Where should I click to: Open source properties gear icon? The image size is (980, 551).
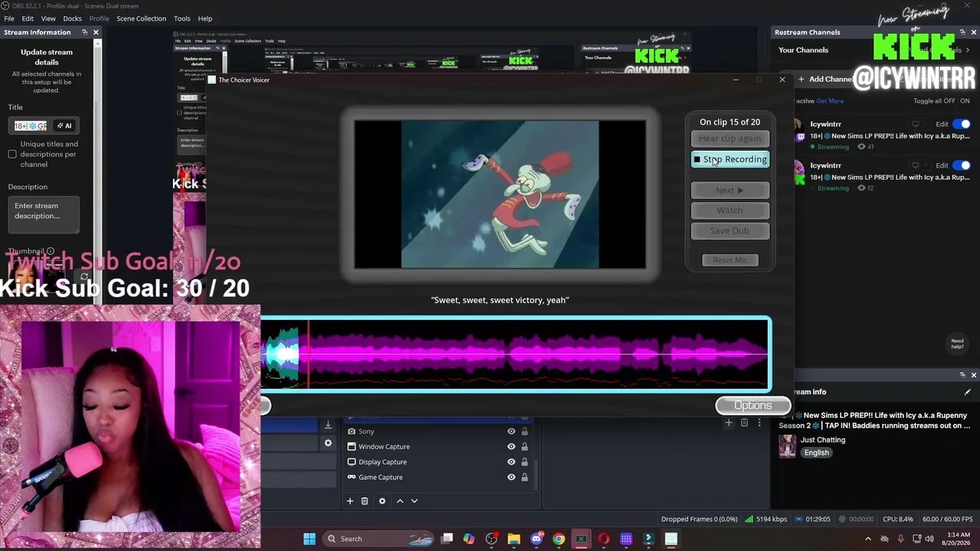pyautogui.click(x=382, y=501)
